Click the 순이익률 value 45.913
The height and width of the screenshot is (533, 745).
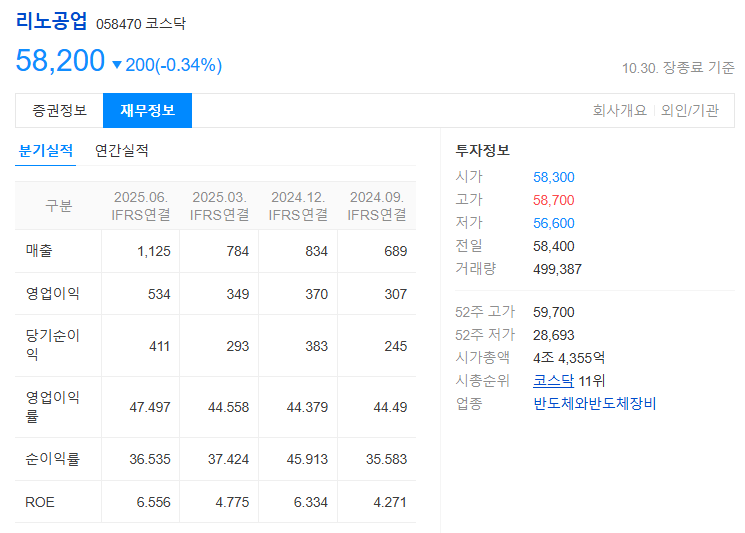[307, 459]
